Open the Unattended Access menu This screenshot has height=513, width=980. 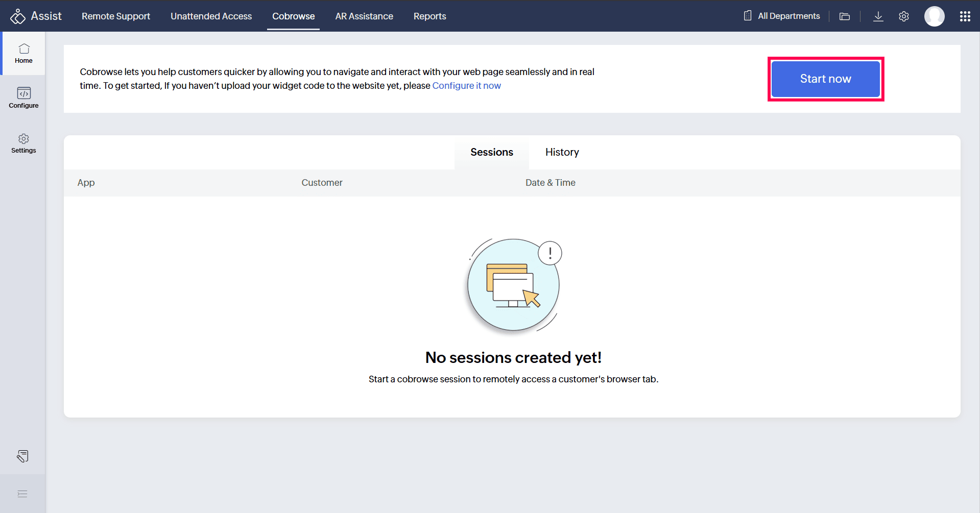(x=211, y=16)
